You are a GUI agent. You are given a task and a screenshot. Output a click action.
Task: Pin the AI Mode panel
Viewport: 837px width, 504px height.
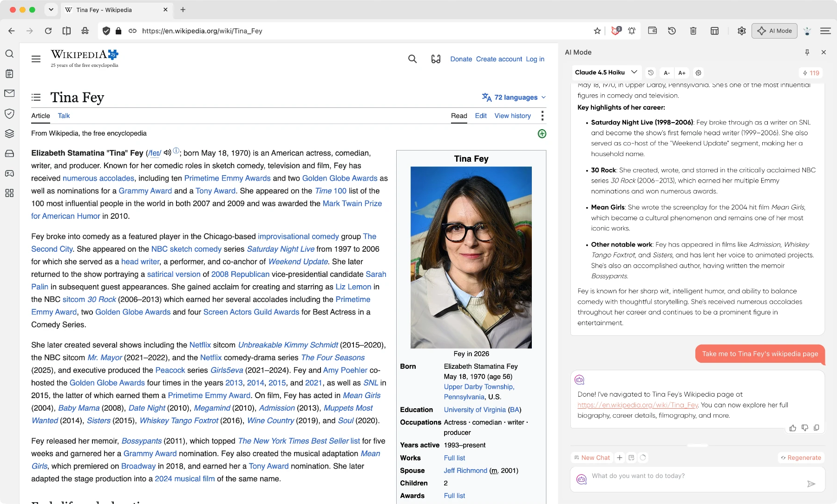click(807, 52)
